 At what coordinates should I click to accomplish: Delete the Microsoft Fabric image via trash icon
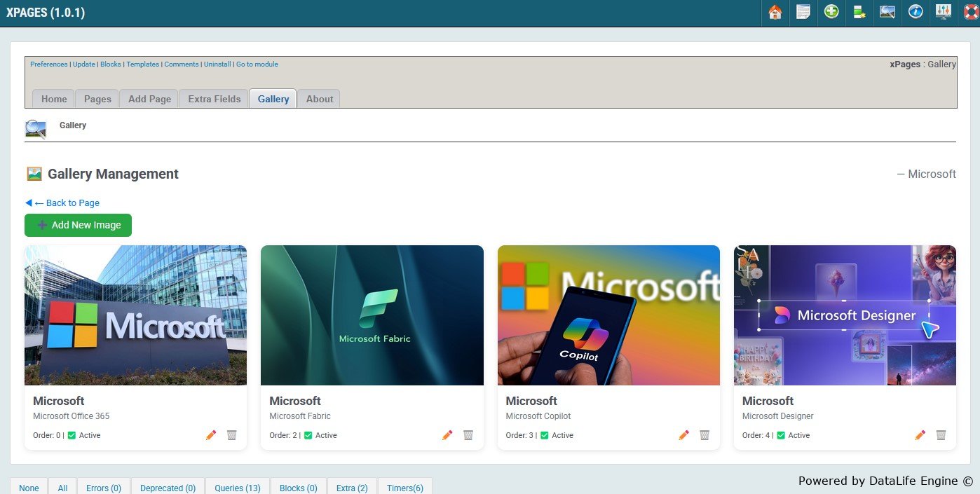tap(468, 435)
